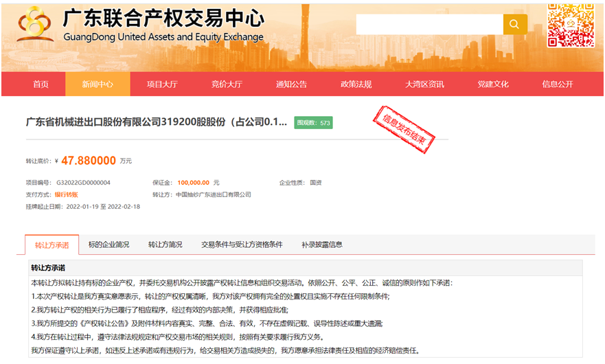Click commitment line starting with 3.我方所提交的

pos(207,323)
